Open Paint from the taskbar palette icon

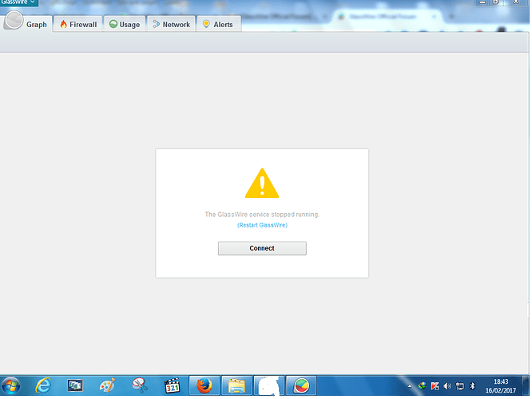click(x=107, y=385)
